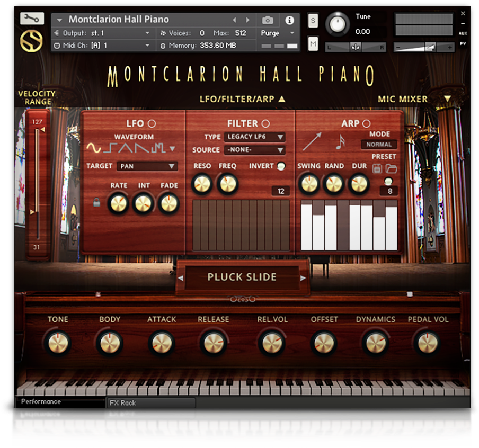The height and width of the screenshot is (448, 479).
Task: Expand the LFO waveform dropdown arrow
Action: (172, 149)
